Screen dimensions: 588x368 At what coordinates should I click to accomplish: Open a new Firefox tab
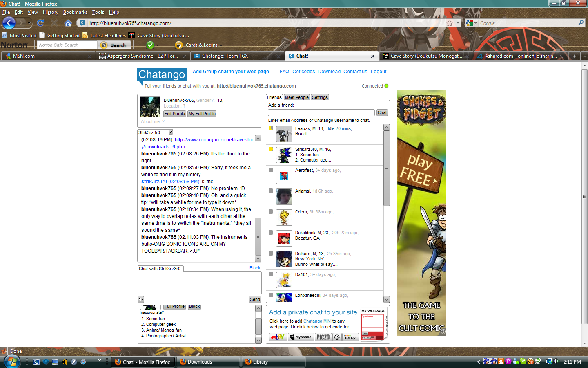click(x=574, y=56)
